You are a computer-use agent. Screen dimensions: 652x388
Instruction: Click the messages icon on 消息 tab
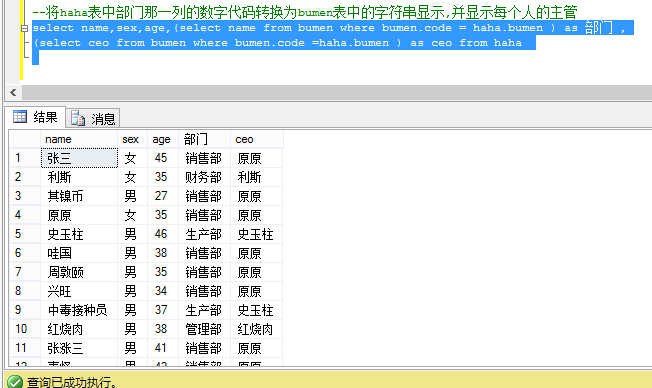[78, 118]
